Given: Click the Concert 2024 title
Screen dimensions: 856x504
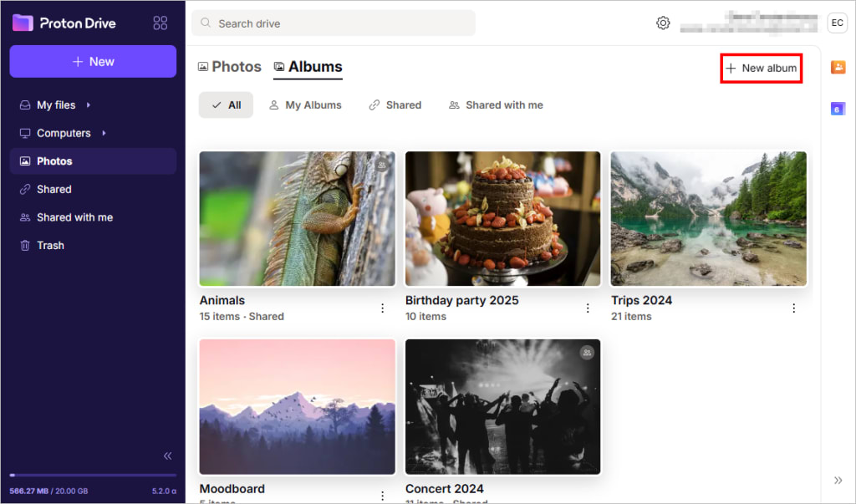Looking at the screenshot, I should tap(445, 489).
